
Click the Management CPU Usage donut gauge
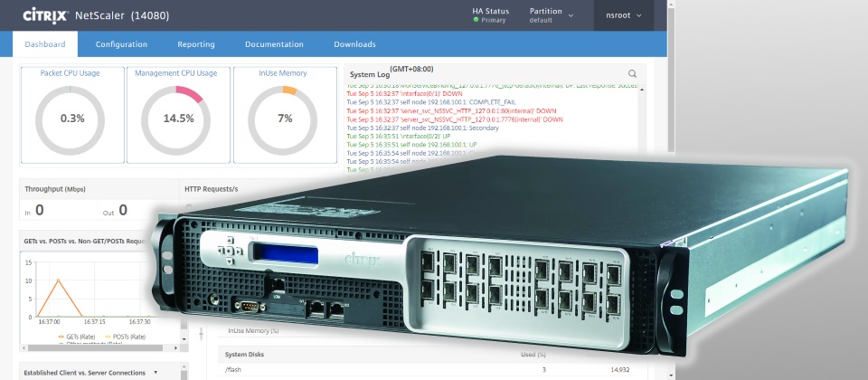(178, 119)
